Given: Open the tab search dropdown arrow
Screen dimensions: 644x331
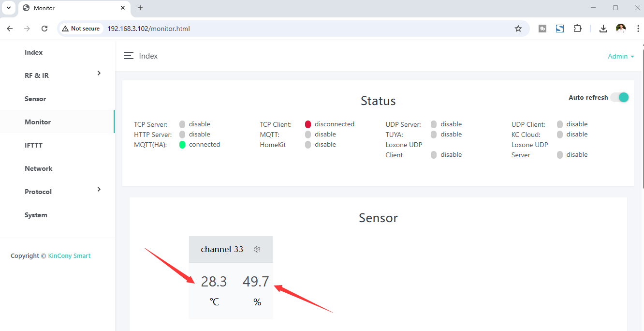Looking at the screenshot, I should tap(9, 8).
